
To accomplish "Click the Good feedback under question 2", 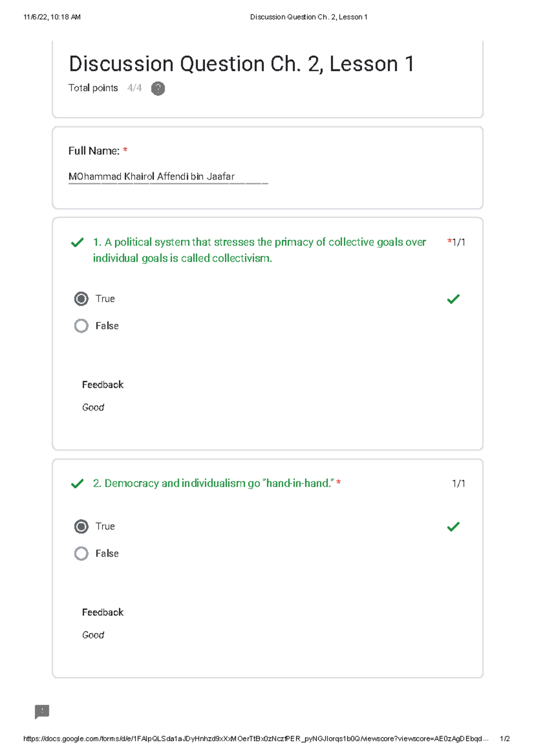I will pyautogui.click(x=93, y=635).
